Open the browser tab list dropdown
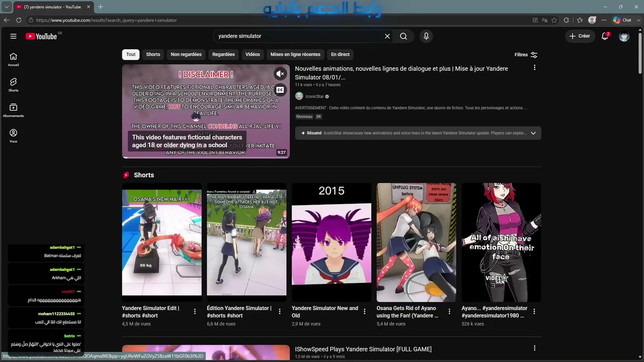Screen dimensions: 644x362 point(7,7)
